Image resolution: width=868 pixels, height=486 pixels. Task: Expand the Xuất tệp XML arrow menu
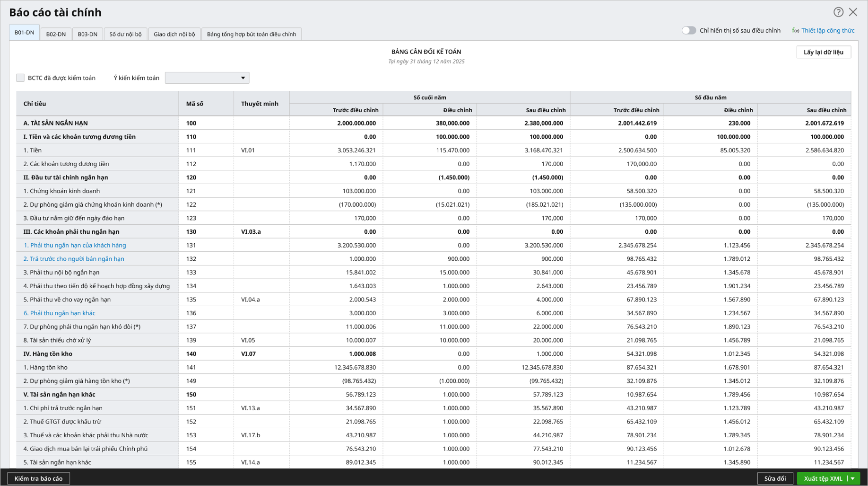[x=853, y=478]
